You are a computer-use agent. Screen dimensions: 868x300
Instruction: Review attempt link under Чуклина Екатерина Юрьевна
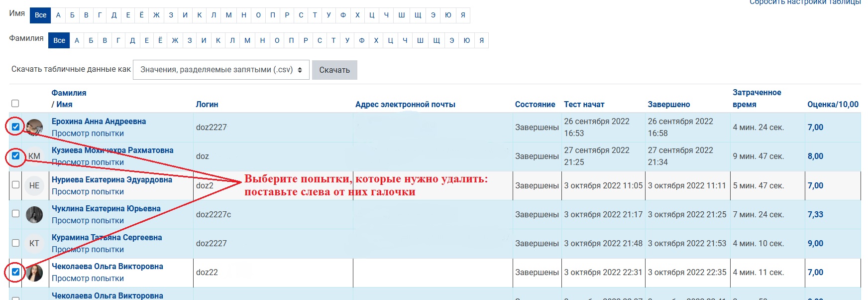point(88,220)
